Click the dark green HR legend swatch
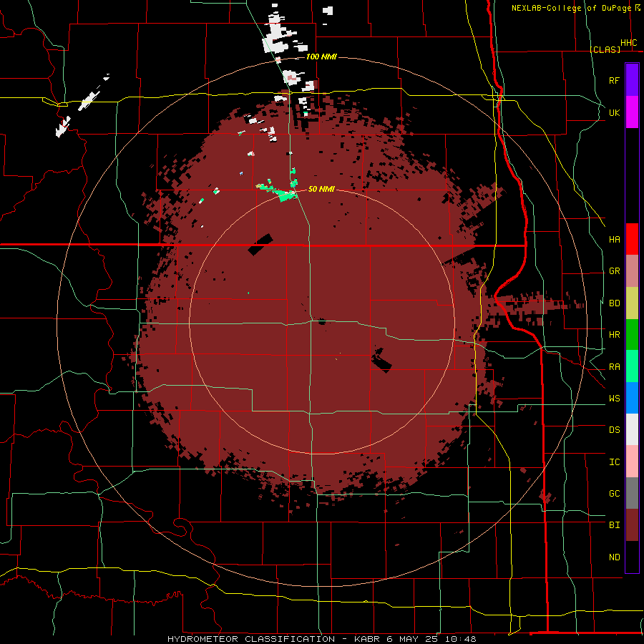The height and width of the screenshot is (644, 644). [632, 335]
